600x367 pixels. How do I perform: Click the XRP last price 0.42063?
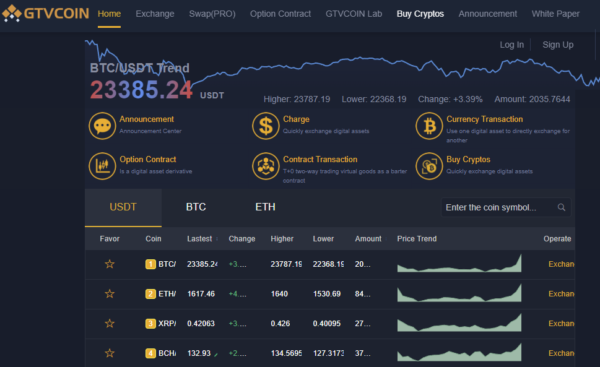201,324
